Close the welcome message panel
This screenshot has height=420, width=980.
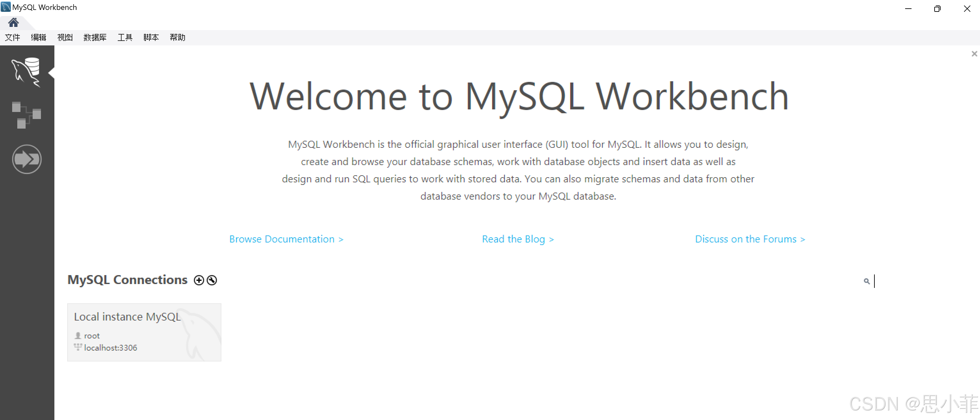[x=974, y=54]
